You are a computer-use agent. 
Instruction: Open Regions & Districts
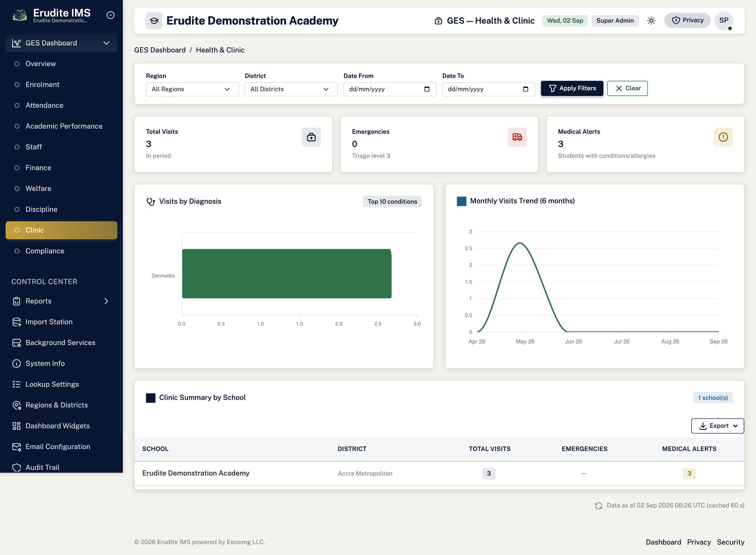[61, 405]
